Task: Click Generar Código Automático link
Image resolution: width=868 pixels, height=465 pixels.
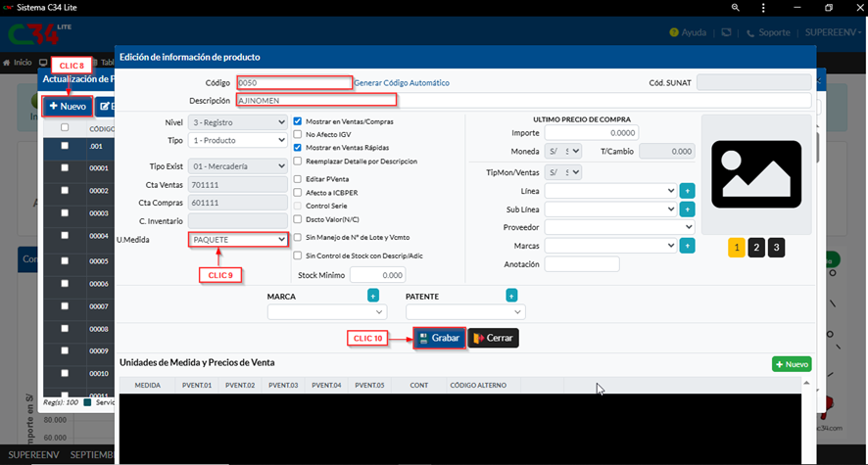Action: [x=402, y=83]
